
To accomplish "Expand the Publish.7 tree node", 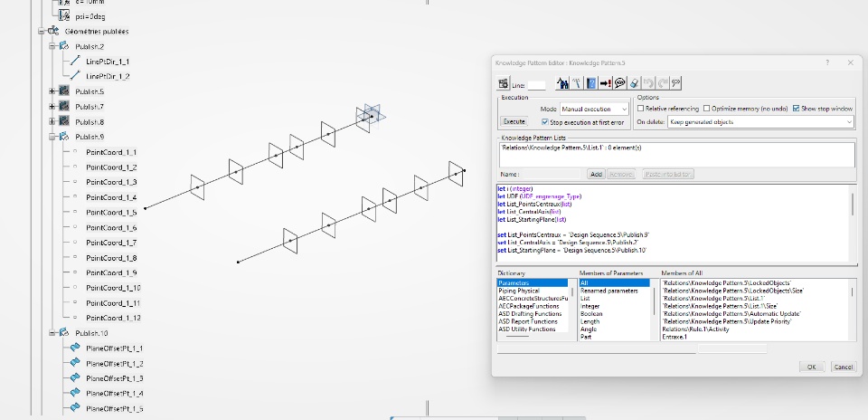I will (52, 106).
